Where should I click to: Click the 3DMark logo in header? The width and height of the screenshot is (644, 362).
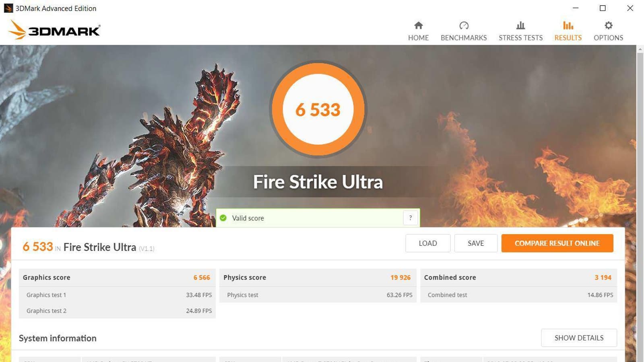coord(54,30)
